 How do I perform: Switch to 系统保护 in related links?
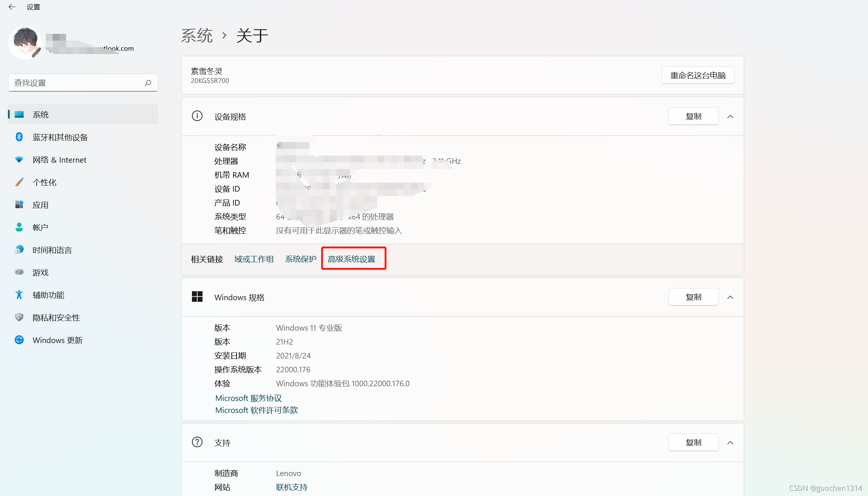(300, 259)
